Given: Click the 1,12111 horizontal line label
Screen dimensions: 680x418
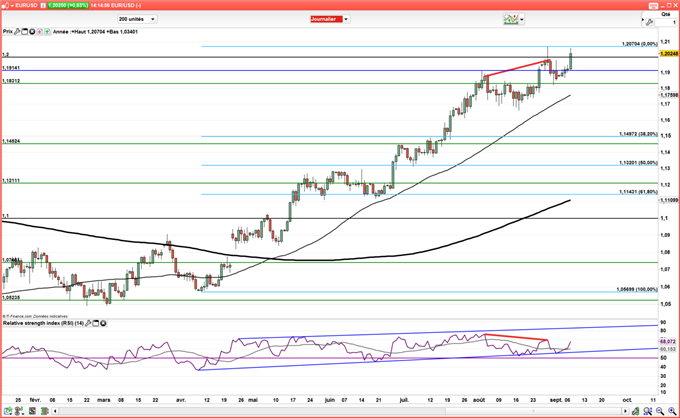Looking at the screenshot, I should pos(11,180).
